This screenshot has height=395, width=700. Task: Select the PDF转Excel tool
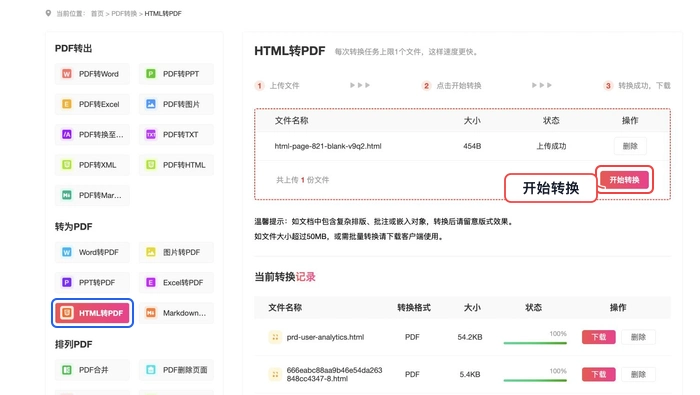coord(92,104)
